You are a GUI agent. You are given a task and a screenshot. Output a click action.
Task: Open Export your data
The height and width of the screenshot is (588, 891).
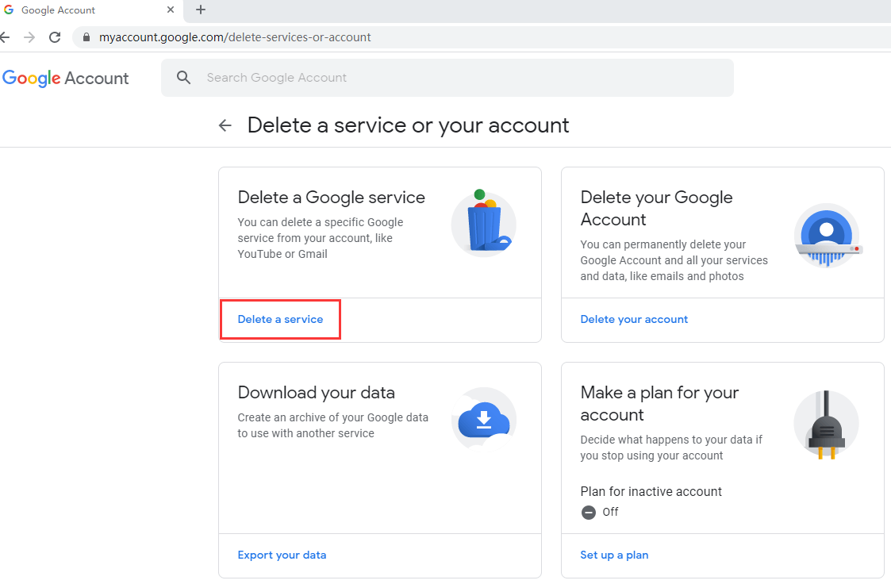point(282,555)
